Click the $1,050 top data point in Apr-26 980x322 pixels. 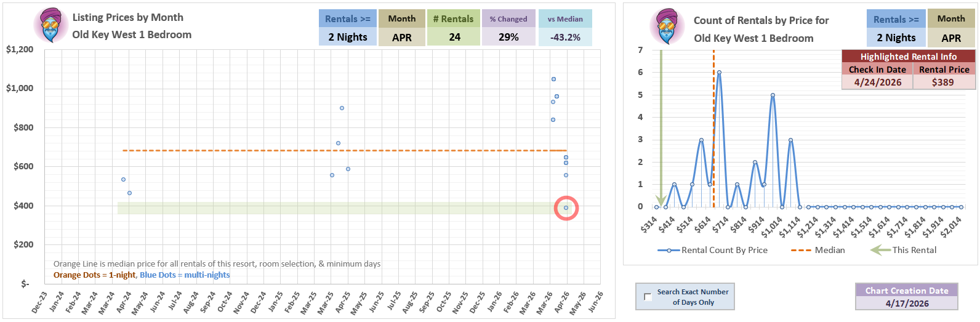pos(553,79)
